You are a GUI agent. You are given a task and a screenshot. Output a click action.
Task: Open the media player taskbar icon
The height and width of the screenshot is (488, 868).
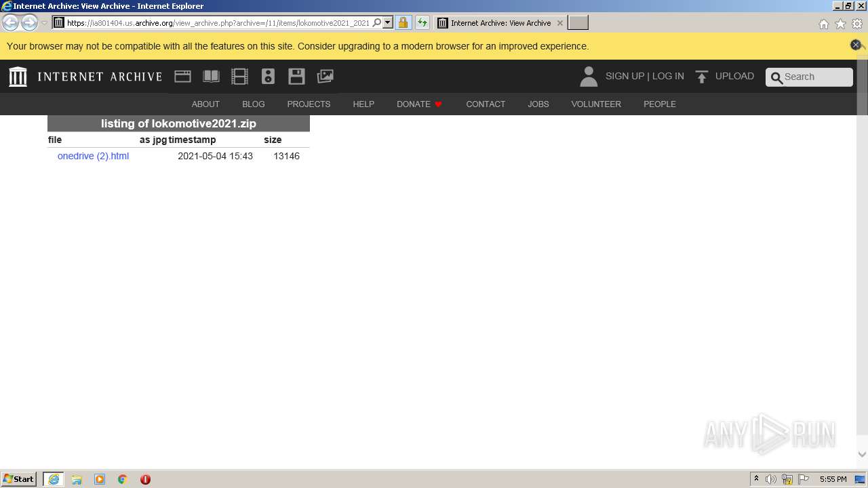coord(100,479)
